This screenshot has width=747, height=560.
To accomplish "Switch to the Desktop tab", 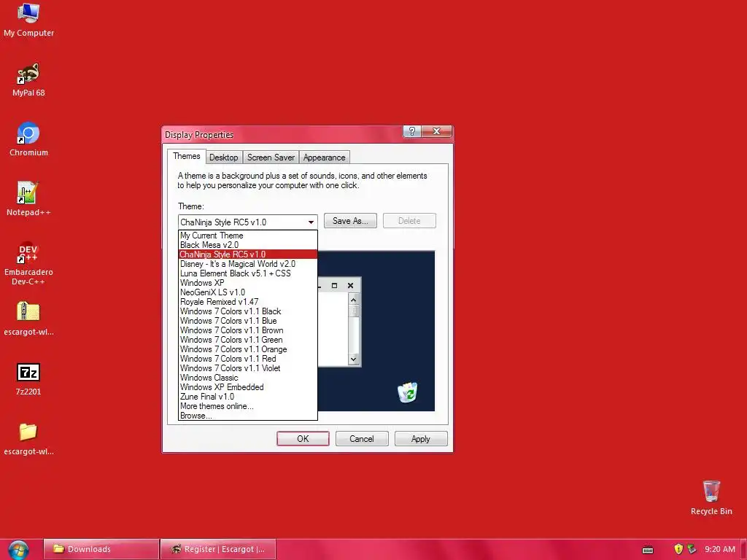I will point(223,157).
